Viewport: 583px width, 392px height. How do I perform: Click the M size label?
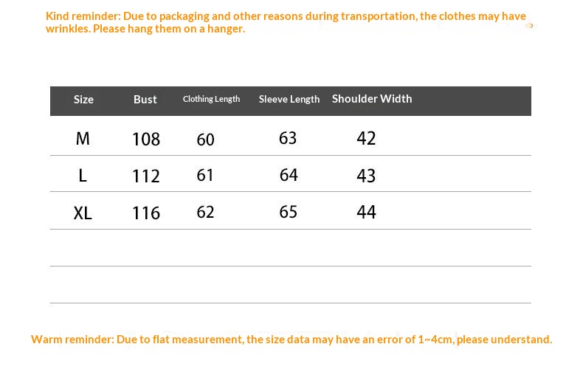(83, 139)
